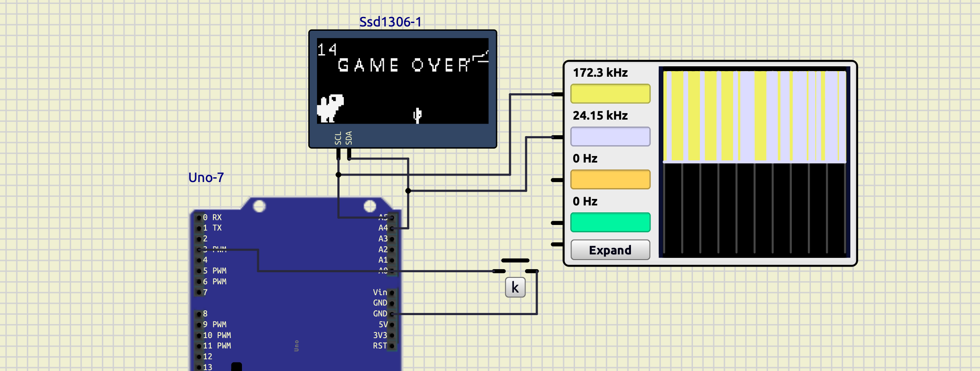This screenshot has width=980, height=371.
Task: Click the GAME OVER text on OLED
Action: (x=403, y=65)
